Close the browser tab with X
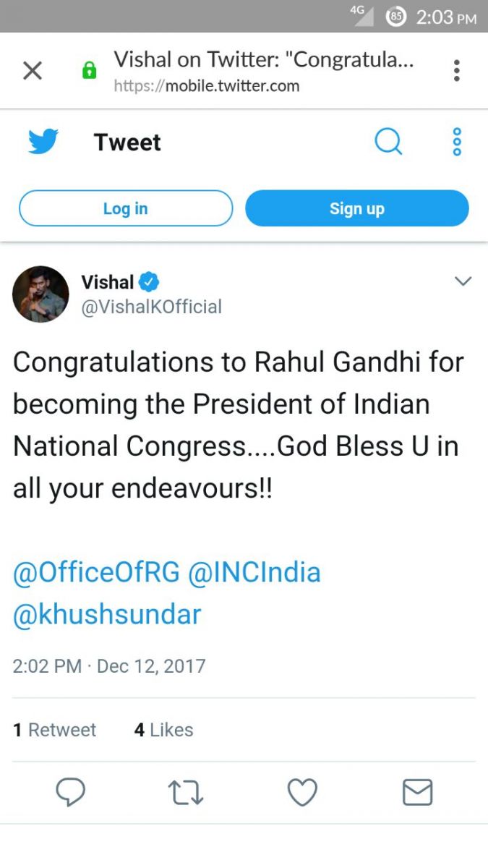Image resolution: width=488 pixels, height=868 pixels. tap(33, 71)
